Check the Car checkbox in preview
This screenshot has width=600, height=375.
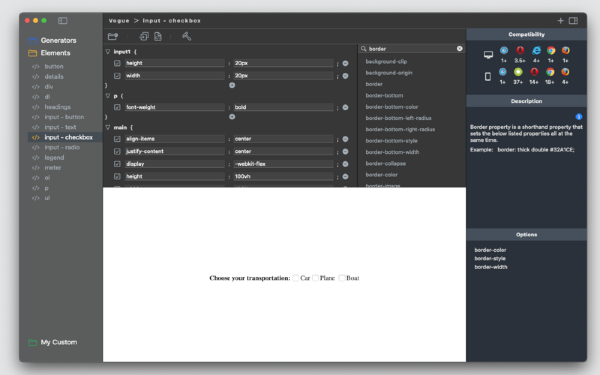[295, 278]
